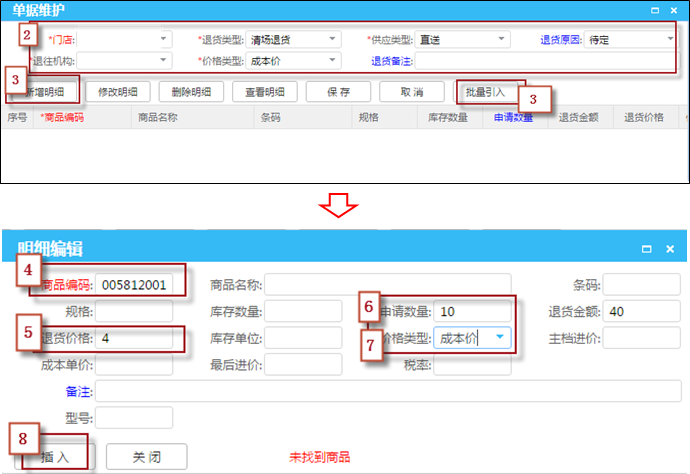Click the 退货价格 field containing 4

pos(134,338)
